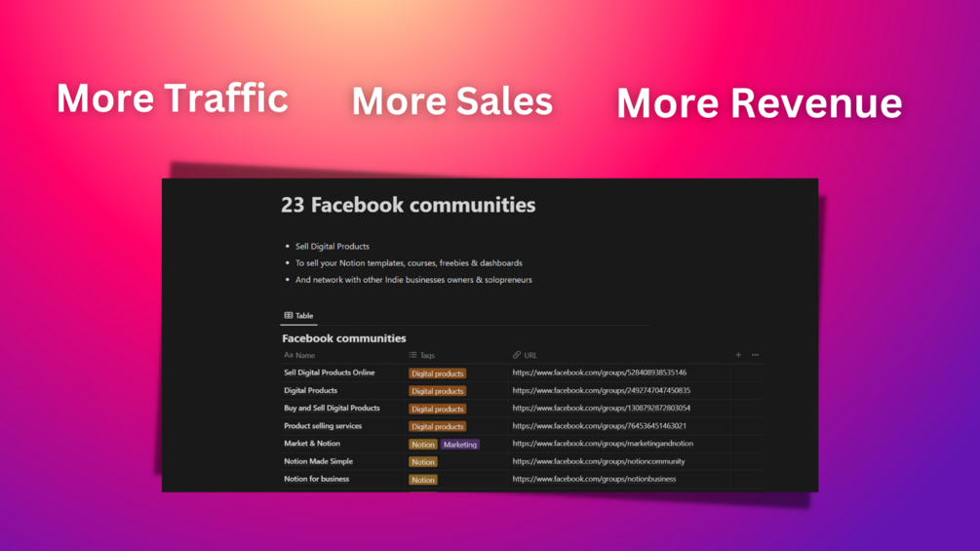Click the Notion tag on Notion for business row

pos(423,480)
